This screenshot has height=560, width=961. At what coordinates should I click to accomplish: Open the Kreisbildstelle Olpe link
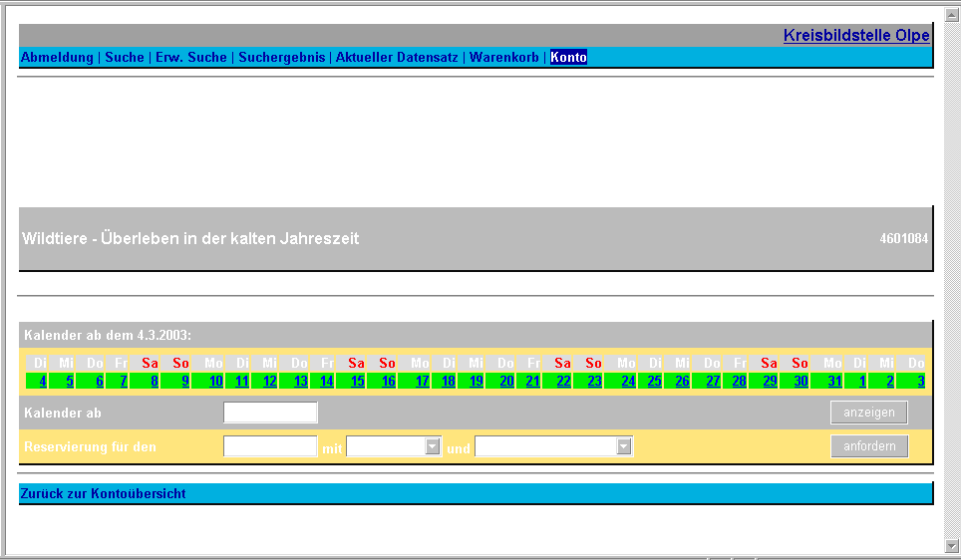click(x=855, y=36)
